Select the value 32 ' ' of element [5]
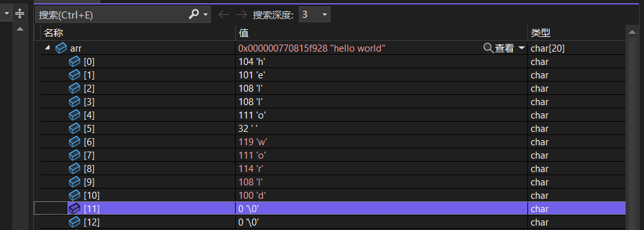 (x=248, y=129)
